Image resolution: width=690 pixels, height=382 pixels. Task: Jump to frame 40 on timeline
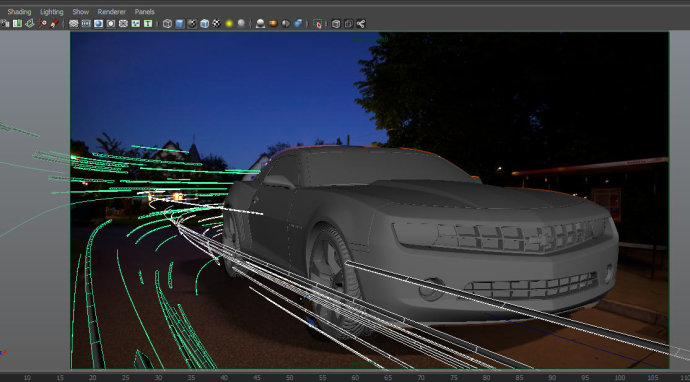(224, 378)
